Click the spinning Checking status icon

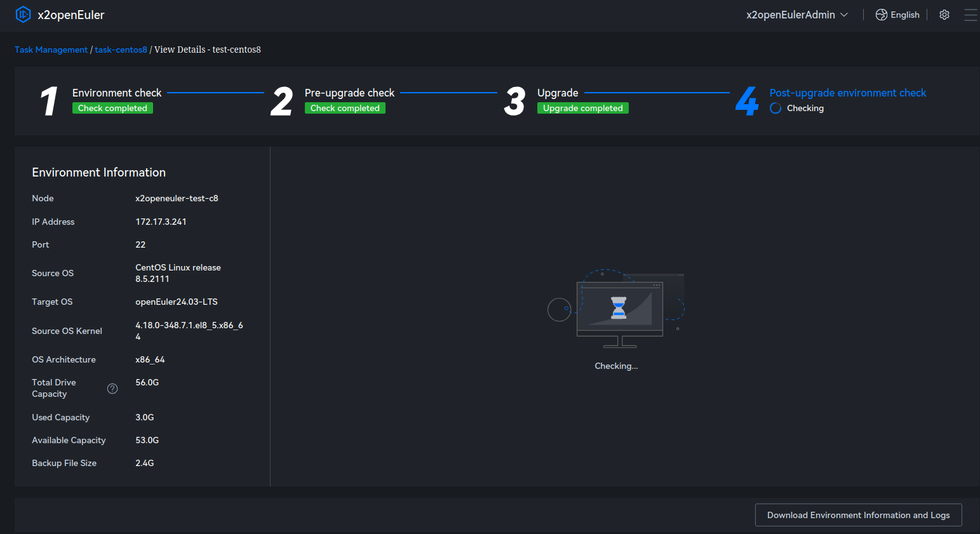[775, 109]
